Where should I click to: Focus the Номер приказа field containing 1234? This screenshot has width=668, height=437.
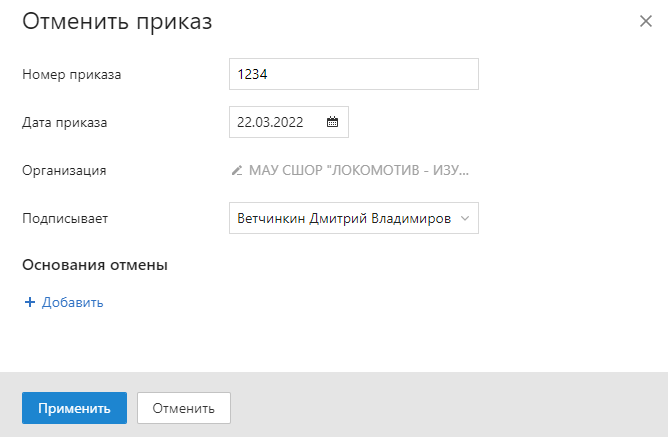click(x=354, y=74)
